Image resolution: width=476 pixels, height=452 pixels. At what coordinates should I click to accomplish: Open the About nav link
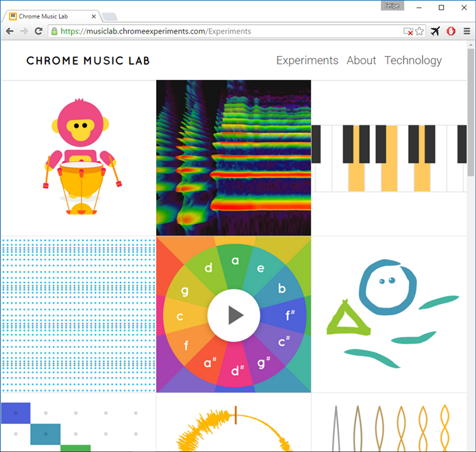361,60
